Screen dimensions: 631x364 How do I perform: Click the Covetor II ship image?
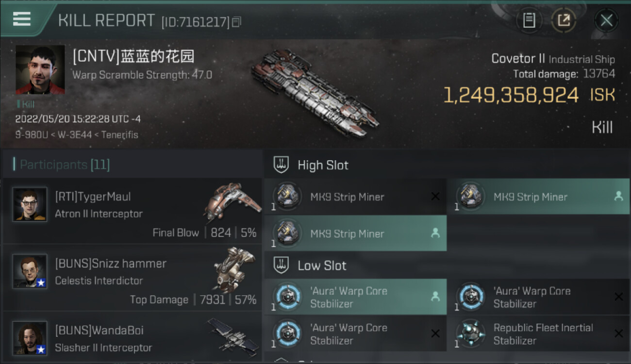pos(315,92)
